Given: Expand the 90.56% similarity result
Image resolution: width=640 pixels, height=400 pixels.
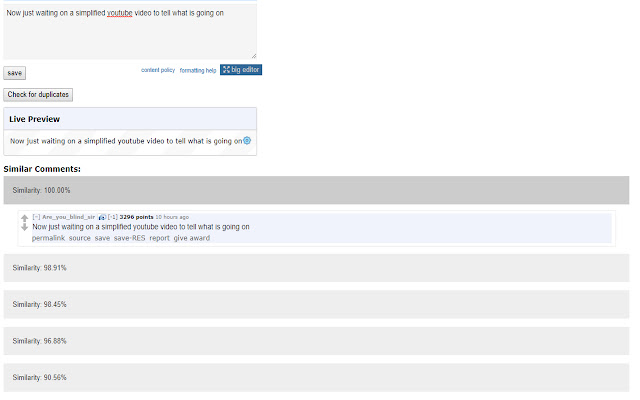Looking at the screenshot, I should point(316,378).
